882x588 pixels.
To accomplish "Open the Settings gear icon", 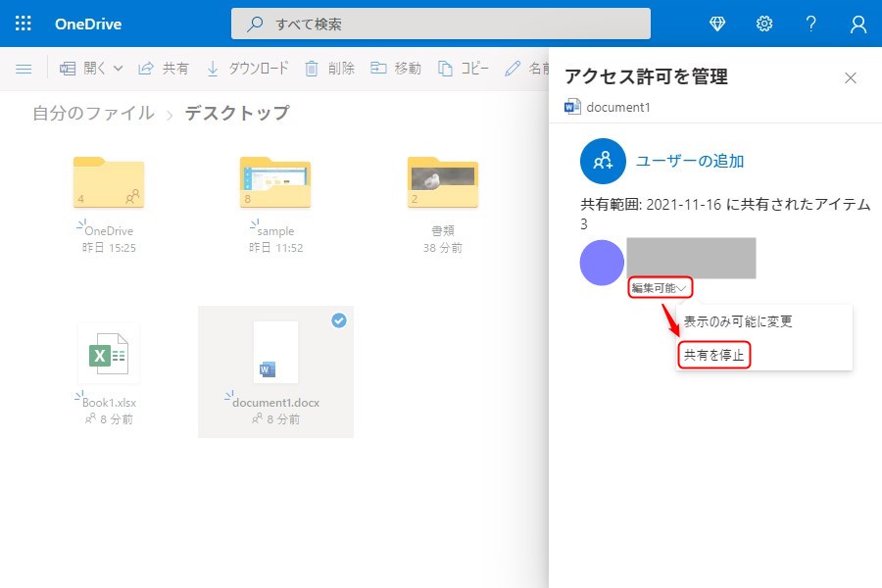I will coord(764,24).
